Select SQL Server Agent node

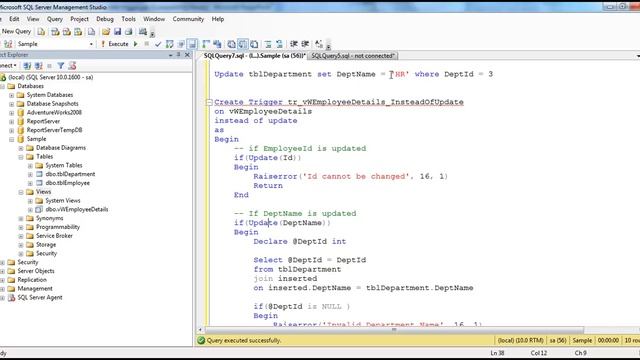coord(40,298)
